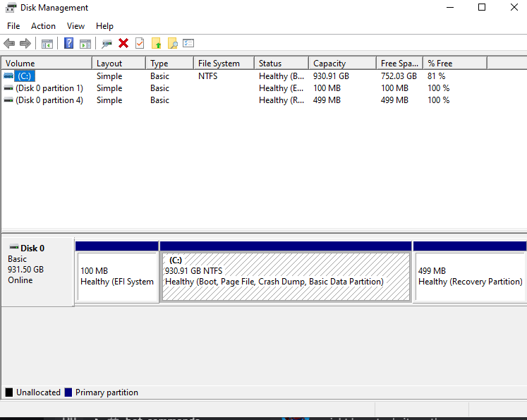Sort by the File System column header

point(224,64)
